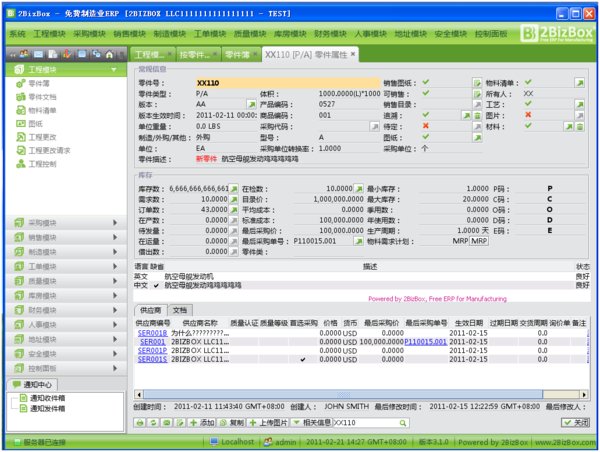Toggle 图片 red cross status
This screenshot has height=452, width=600.
[x=528, y=114]
